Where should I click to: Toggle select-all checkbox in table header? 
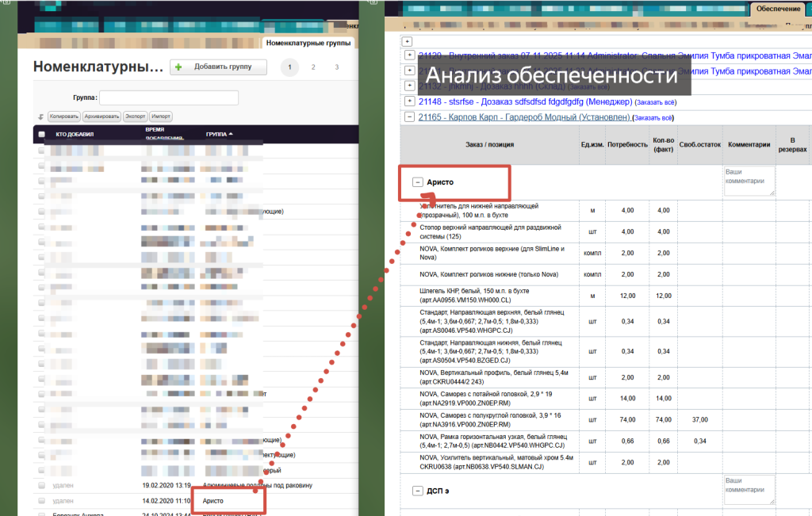[42, 135]
